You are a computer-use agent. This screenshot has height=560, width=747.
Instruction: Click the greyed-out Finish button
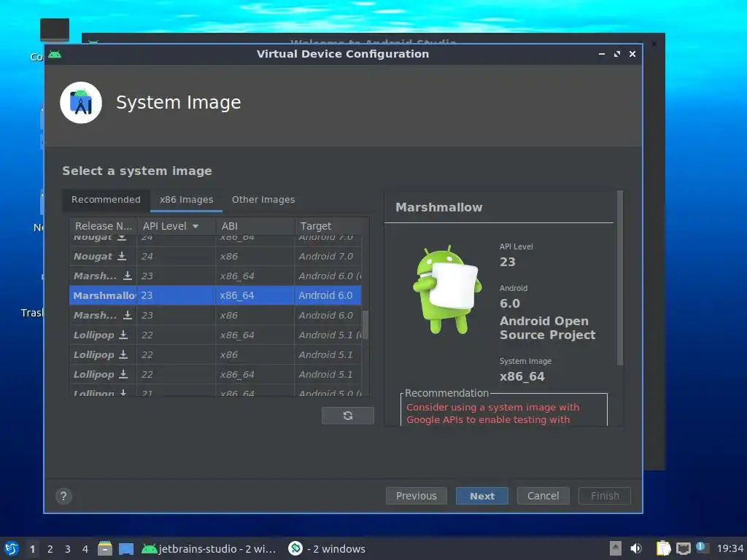pyautogui.click(x=605, y=496)
